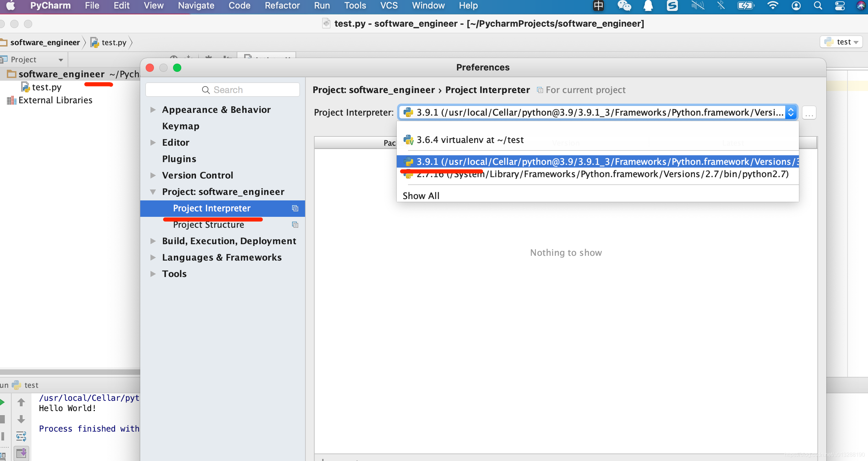The height and width of the screenshot is (461, 868).
Task: Click the green Run icon in the run panel
Action: tap(3, 402)
